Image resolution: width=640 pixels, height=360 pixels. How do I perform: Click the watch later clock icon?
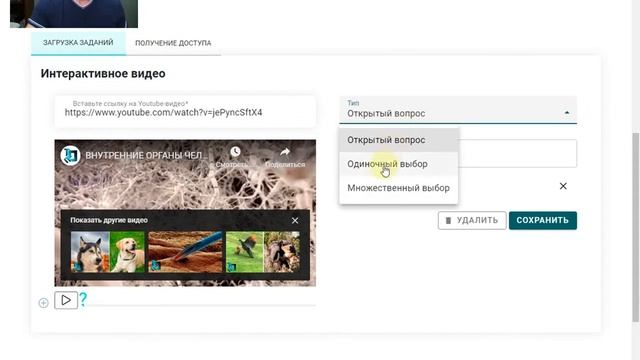(235, 152)
